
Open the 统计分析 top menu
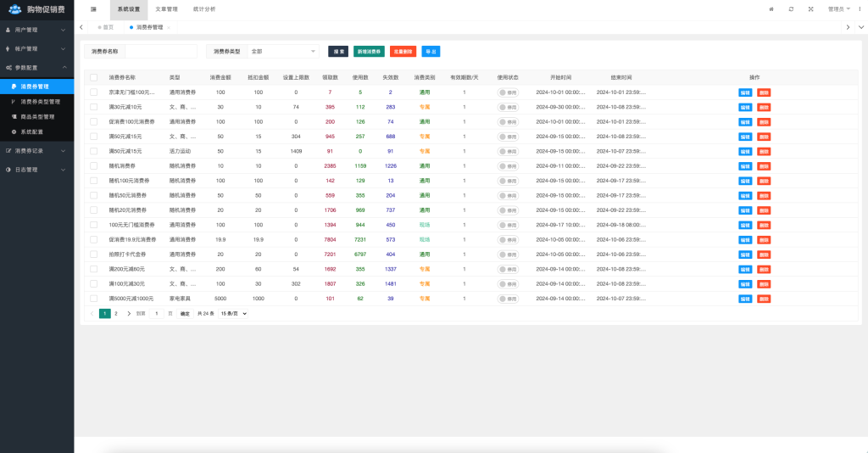pos(204,8)
